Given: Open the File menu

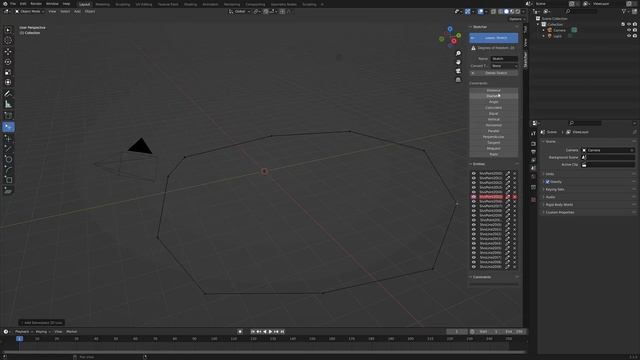Looking at the screenshot, I should point(13,4).
